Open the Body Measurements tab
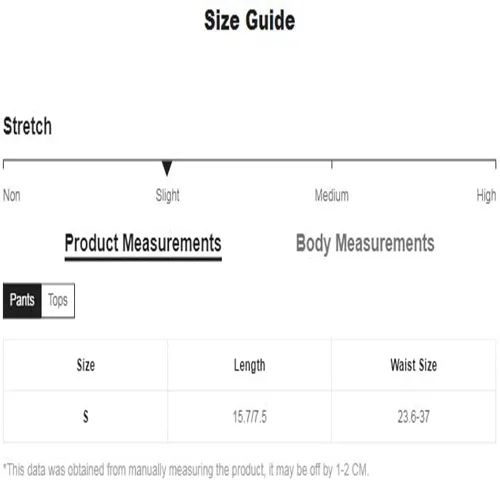The height and width of the screenshot is (480, 500). click(365, 243)
